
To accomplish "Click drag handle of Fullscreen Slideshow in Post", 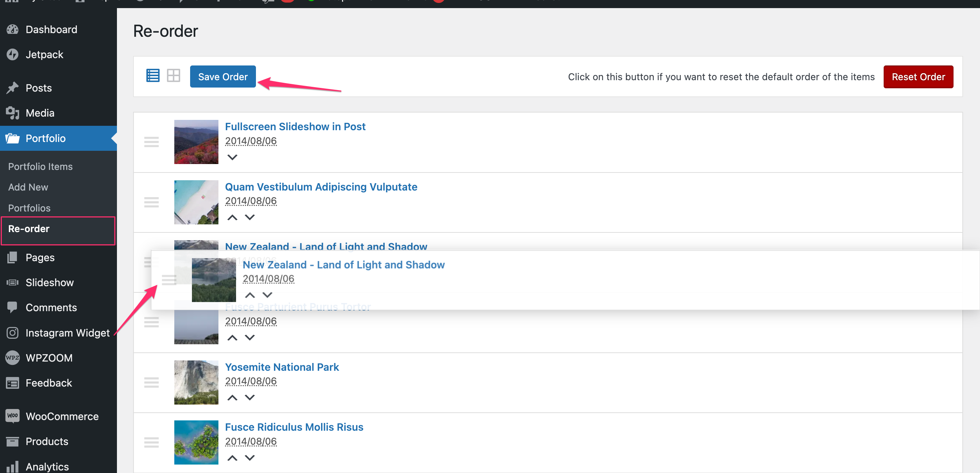I will tap(152, 142).
